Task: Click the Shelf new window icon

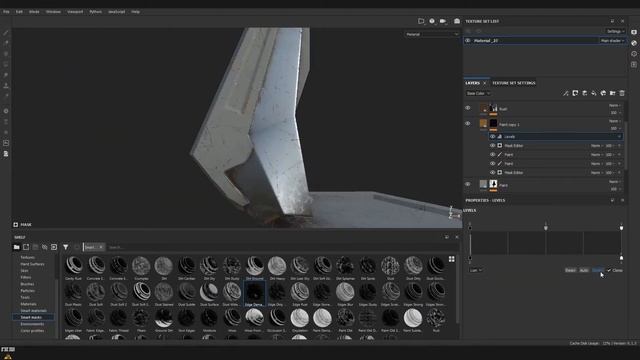Action: click(x=26, y=247)
